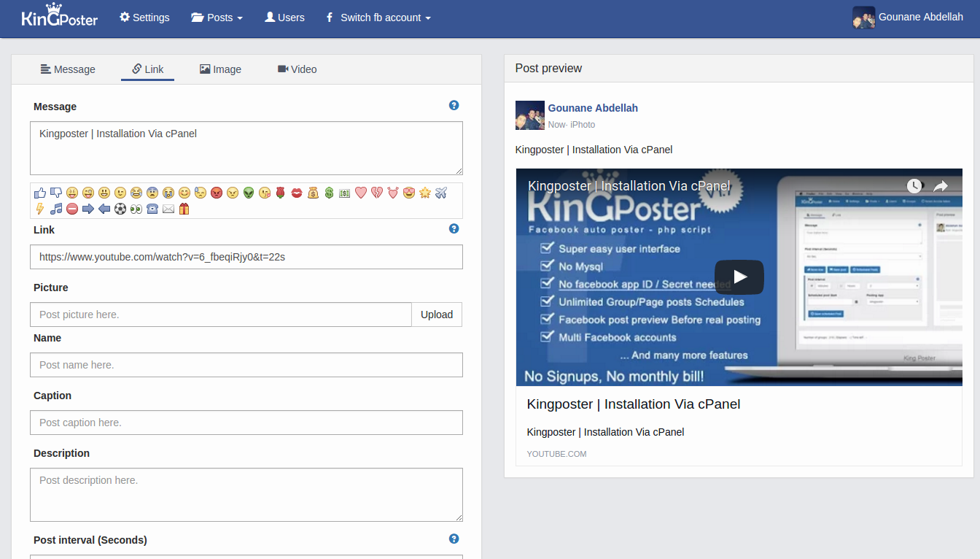Switch to the Message tab
This screenshot has height=559, width=980.
tap(68, 69)
